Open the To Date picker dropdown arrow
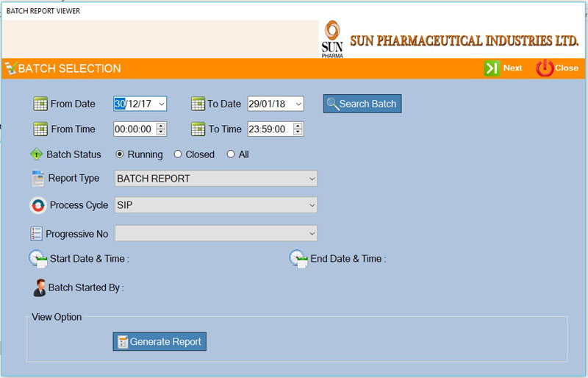 (x=298, y=104)
